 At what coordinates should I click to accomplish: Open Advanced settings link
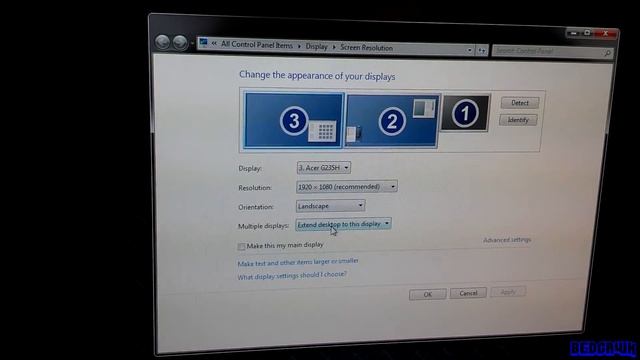tap(507, 240)
